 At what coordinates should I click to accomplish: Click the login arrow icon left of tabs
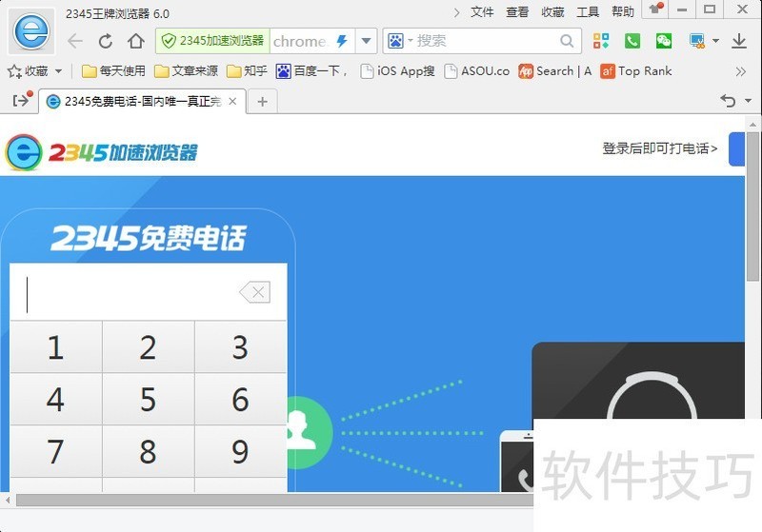click(21, 101)
